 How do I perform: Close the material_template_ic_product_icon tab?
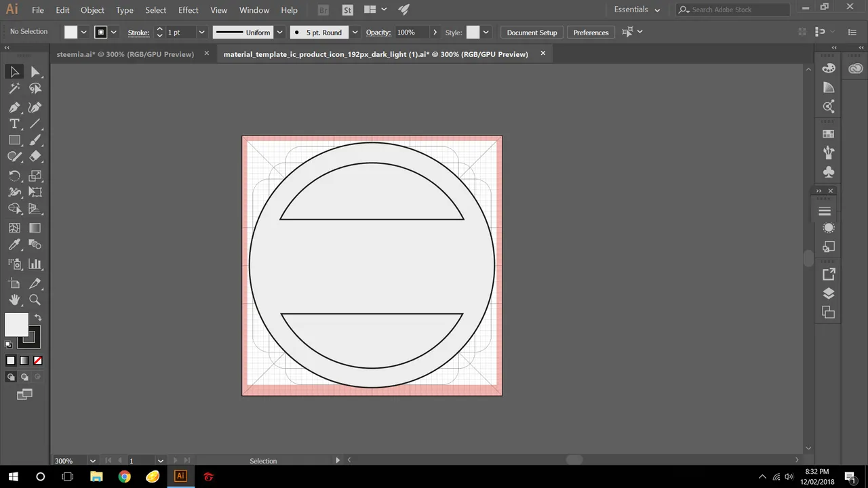542,53
